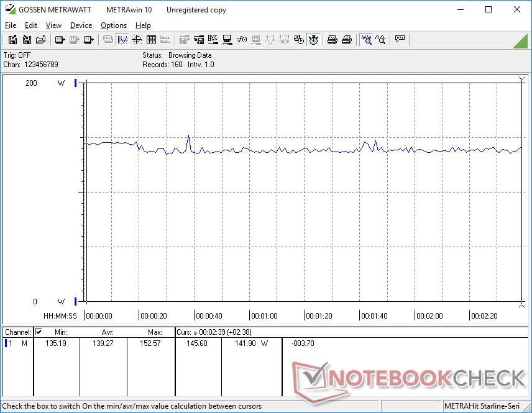
Task: Click the Avr value 139.27
Action: pyautogui.click(x=103, y=343)
